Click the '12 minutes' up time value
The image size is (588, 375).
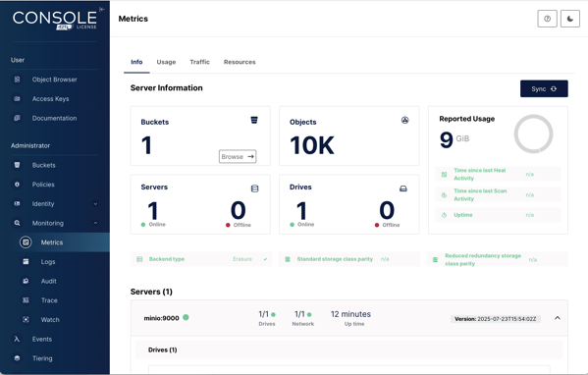[x=350, y=314]
